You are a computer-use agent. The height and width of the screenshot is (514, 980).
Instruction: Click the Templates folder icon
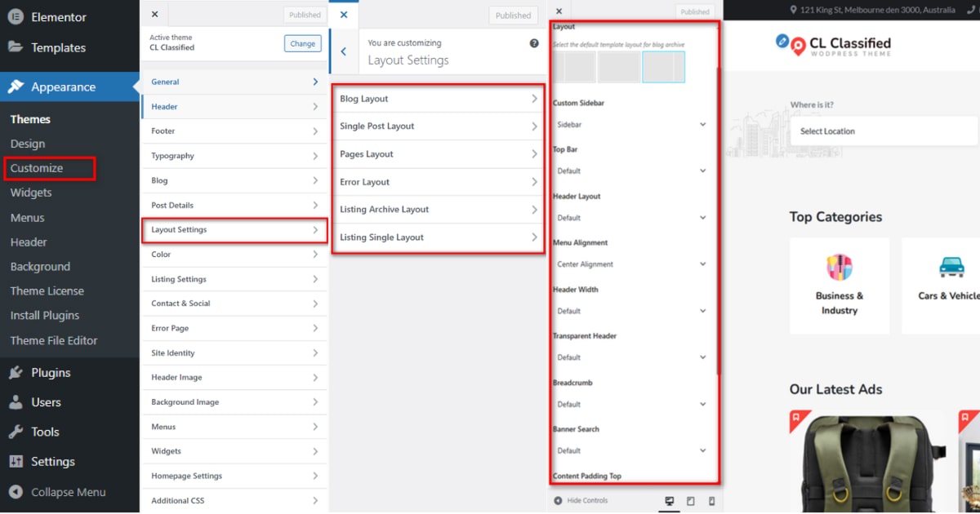(16, 47)
